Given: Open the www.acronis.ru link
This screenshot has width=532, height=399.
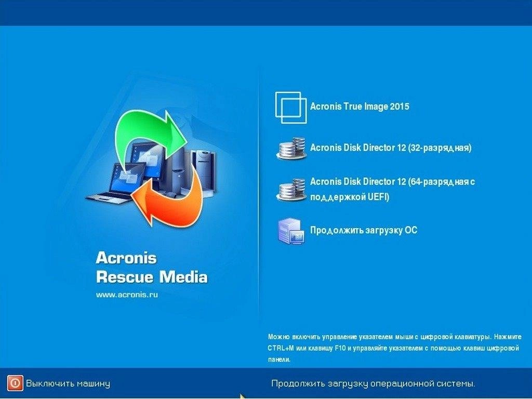Looking at the screenshot, I should pos(127,295).
